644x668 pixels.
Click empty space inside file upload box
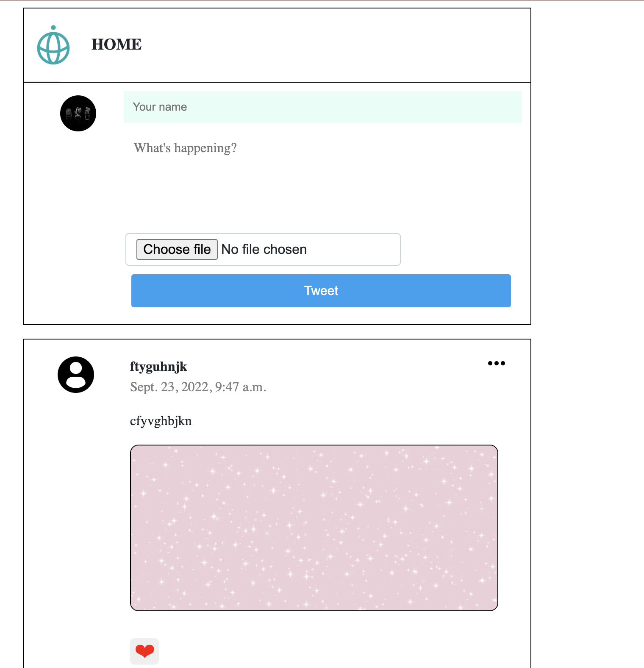[x=354, y=249]
